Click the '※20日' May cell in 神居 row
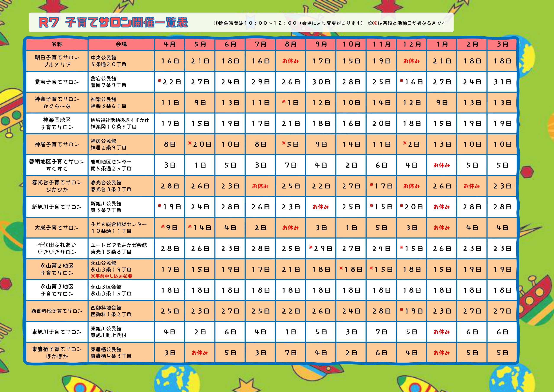This screenshot has width=554, height=392. pyautogui.click(x=200, y=144)
